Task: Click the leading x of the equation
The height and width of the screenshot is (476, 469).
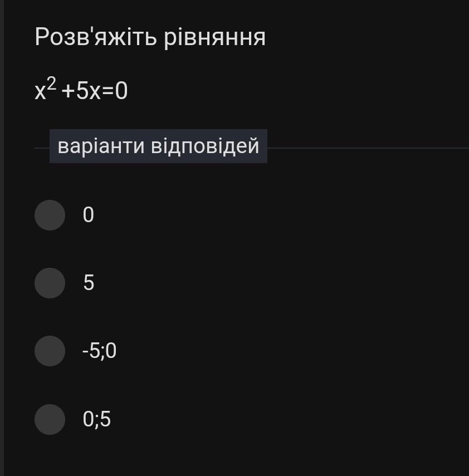Action: coord(40,92)
